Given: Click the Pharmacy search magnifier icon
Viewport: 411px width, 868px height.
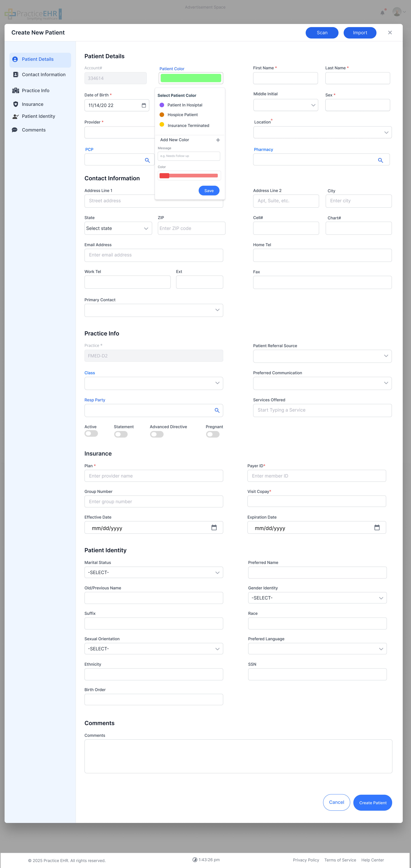Looking at the screenshot, I should point(380,160).
